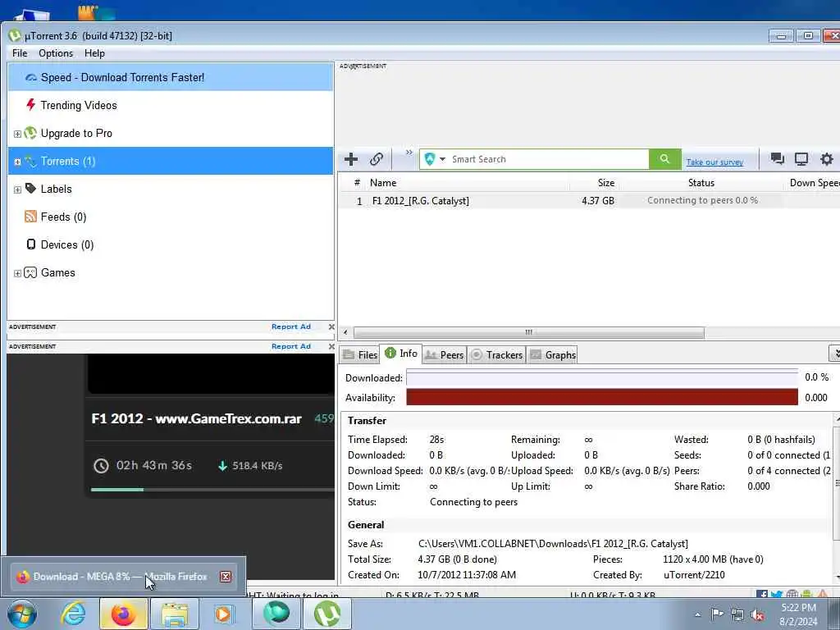Sort torrents by Status column header

701,183
